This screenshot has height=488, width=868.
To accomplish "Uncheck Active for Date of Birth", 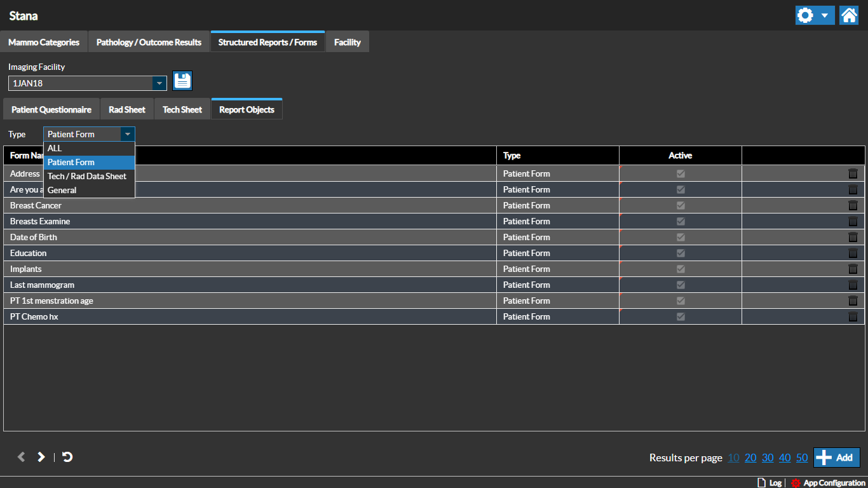I will (681, 237).
